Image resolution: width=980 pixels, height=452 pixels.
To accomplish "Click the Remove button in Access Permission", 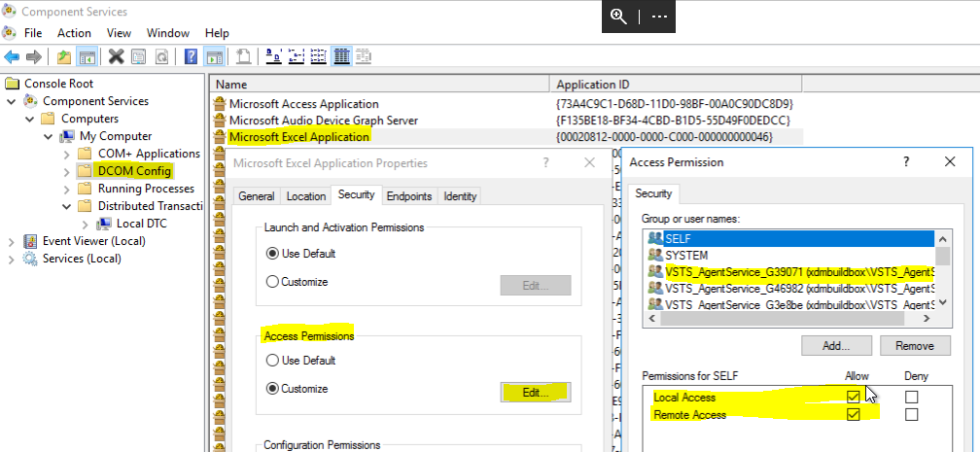I will 915,346.
